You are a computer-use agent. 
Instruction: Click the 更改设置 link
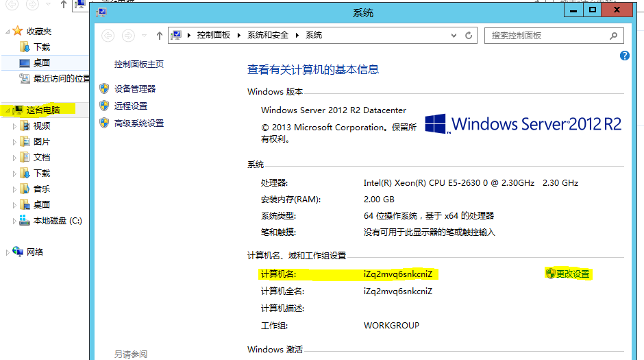click(572, 274)
